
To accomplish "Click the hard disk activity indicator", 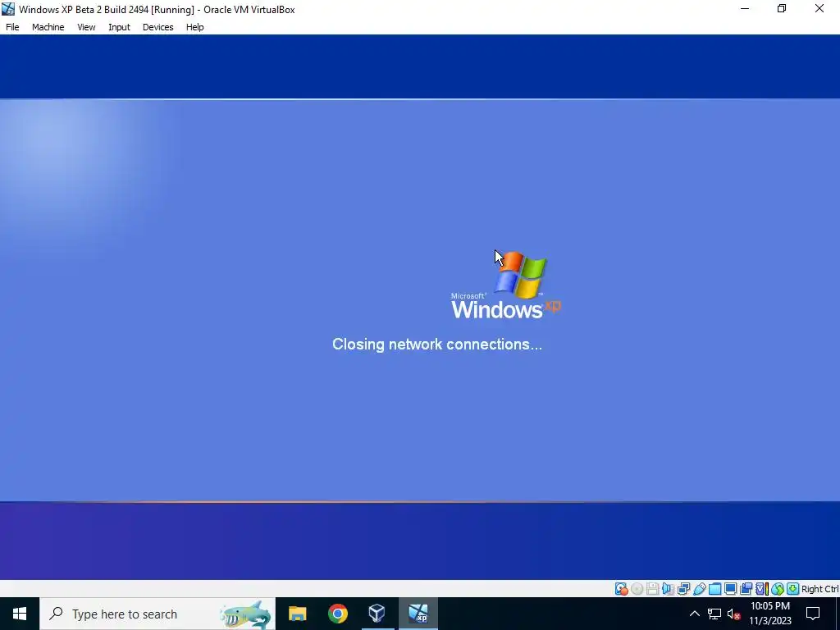I will coord(622,589).
